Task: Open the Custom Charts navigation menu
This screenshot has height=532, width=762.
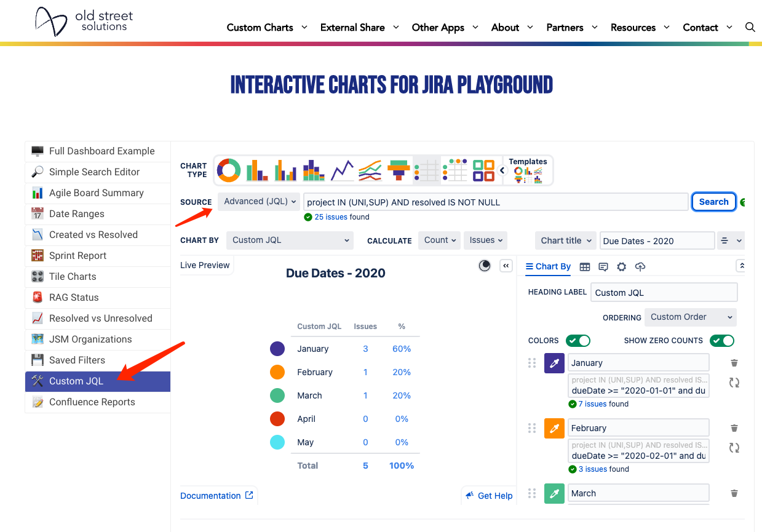Action: 268,27
